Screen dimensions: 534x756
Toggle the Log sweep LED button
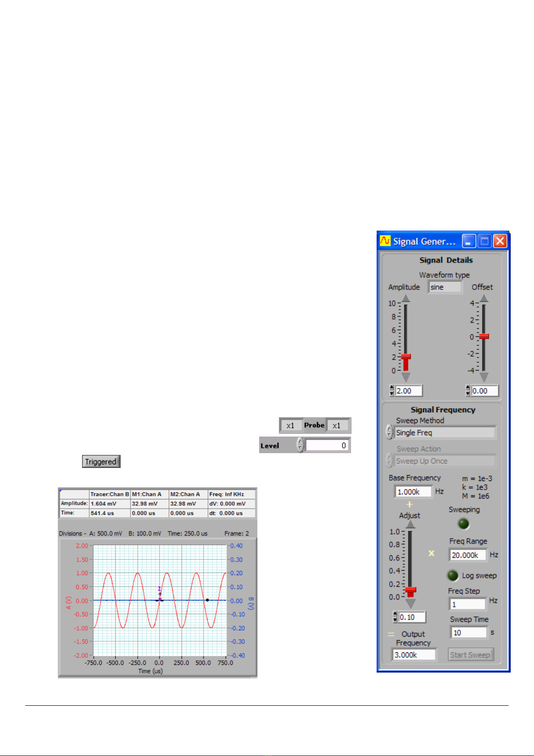(453, 575)
